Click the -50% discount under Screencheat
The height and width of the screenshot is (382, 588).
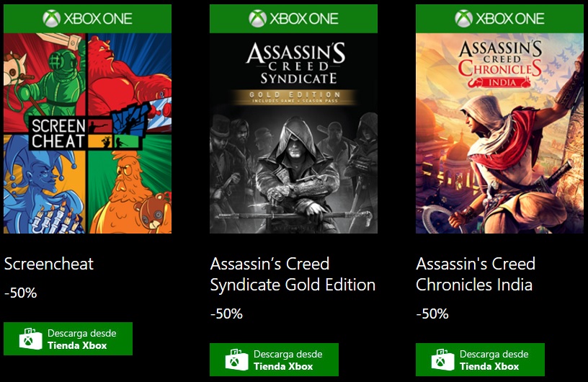click(20, 293)
